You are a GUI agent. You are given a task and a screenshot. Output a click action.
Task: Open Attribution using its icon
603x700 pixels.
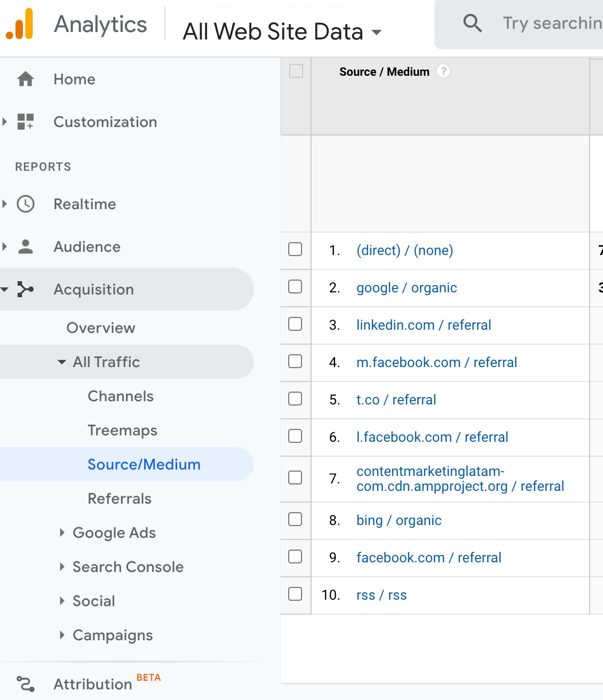point(25,683)
